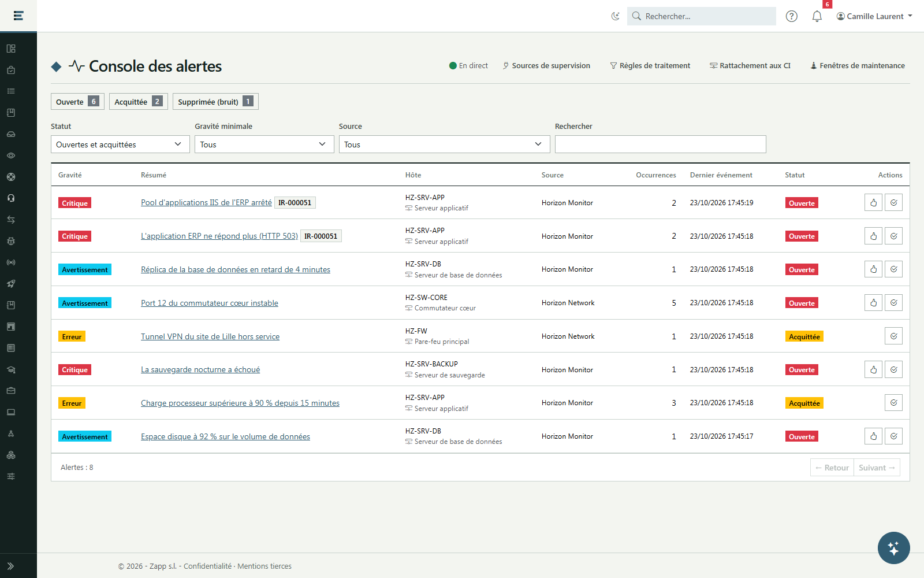Open the broadcast signal icon in sidebar
The height and width of the screenshot is (578, 924).
coord(11,262)
